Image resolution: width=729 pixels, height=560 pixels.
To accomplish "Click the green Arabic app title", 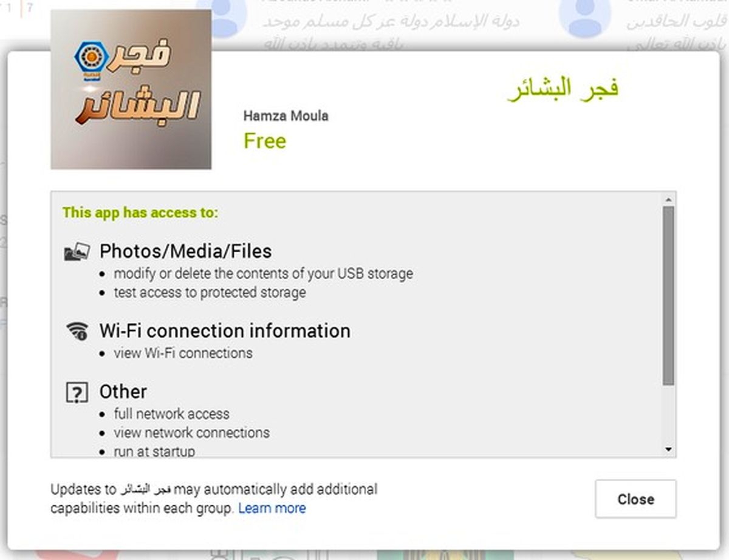I will click(563, 89).
